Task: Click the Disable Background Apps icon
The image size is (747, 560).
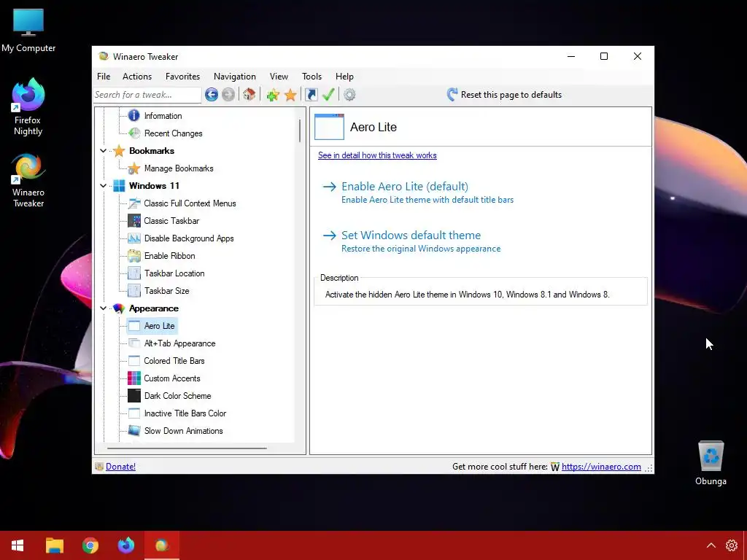Action: [134, 238]
